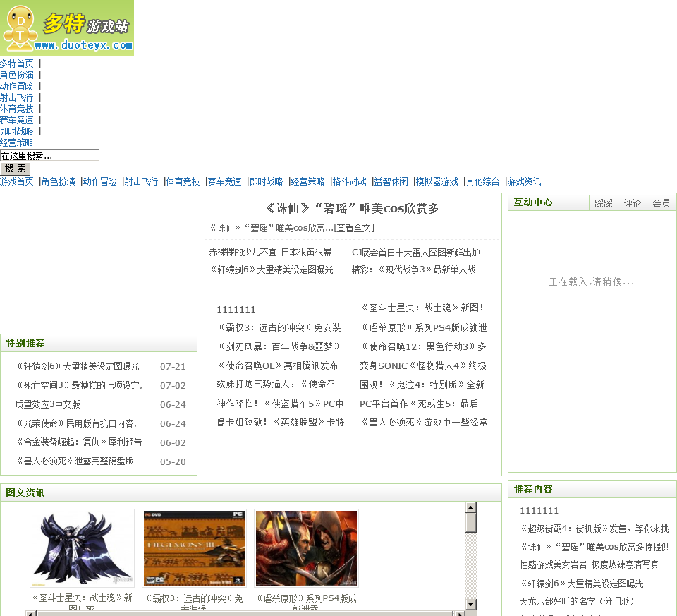Open 赛车竞速 in the vertical nav list
677x616 pixels.
[17, 120]
